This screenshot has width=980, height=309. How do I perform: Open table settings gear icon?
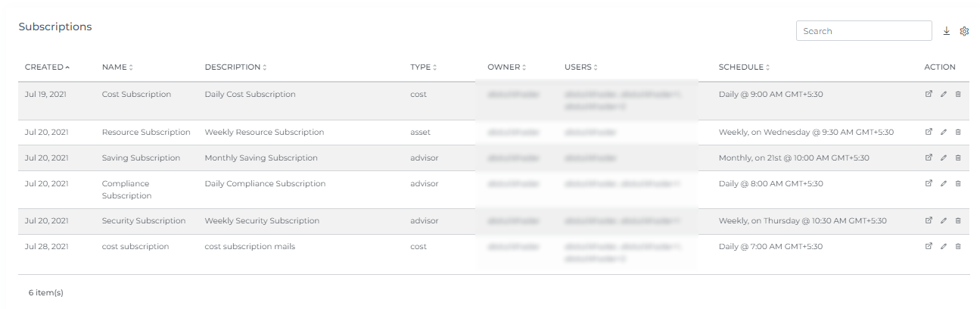[964, 31]
